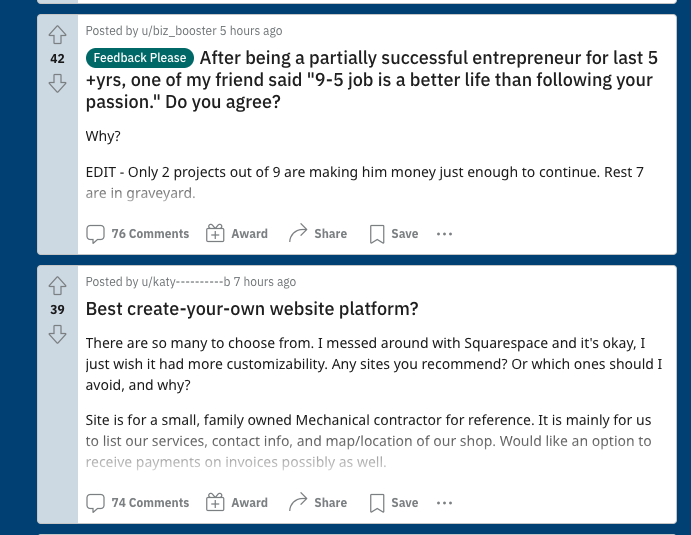The width and height of the screenshot is (691, 535).
Task: Visit the u/biz_booster user profile
Action: point(178,32)
